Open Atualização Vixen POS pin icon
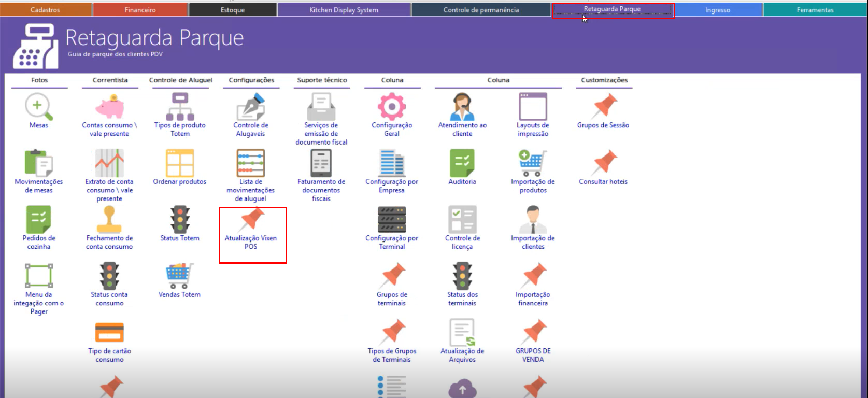868x398 pixels. pyautogui.click(x=251, y=220)
